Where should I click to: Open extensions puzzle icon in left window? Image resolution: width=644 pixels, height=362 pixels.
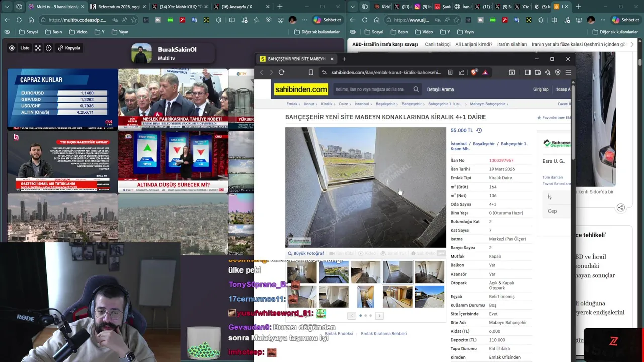[x=218, y=20]
